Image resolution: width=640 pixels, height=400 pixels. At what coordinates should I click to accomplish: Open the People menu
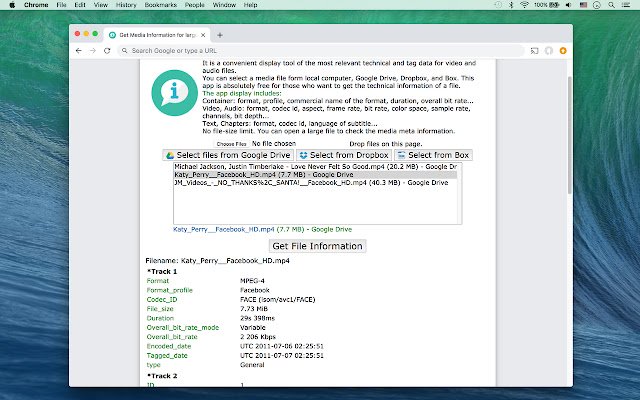[194, 5]
